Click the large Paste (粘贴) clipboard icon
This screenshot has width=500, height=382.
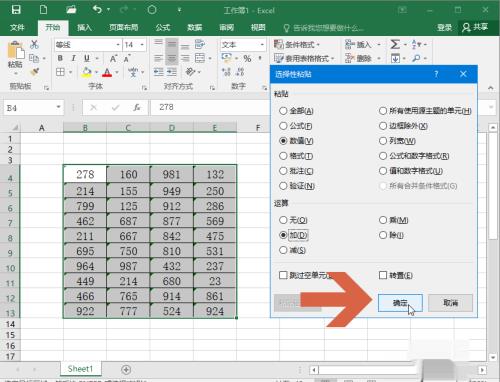point(16,51)
